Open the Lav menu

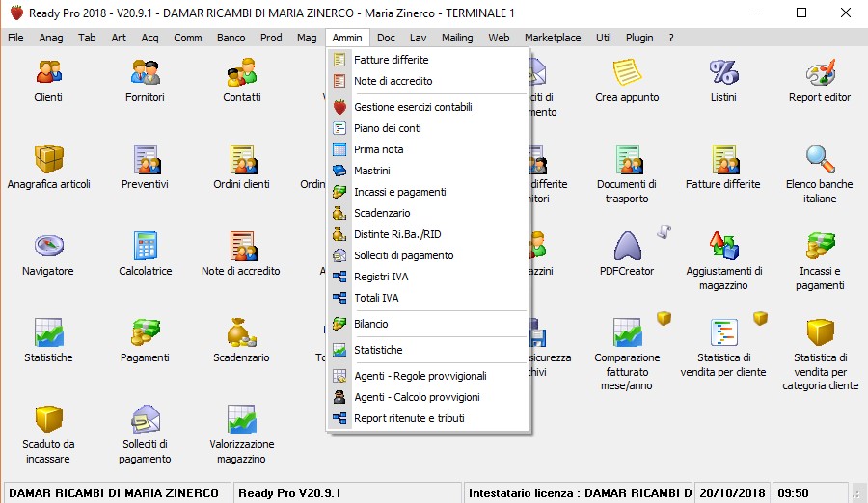pos(418,38)
